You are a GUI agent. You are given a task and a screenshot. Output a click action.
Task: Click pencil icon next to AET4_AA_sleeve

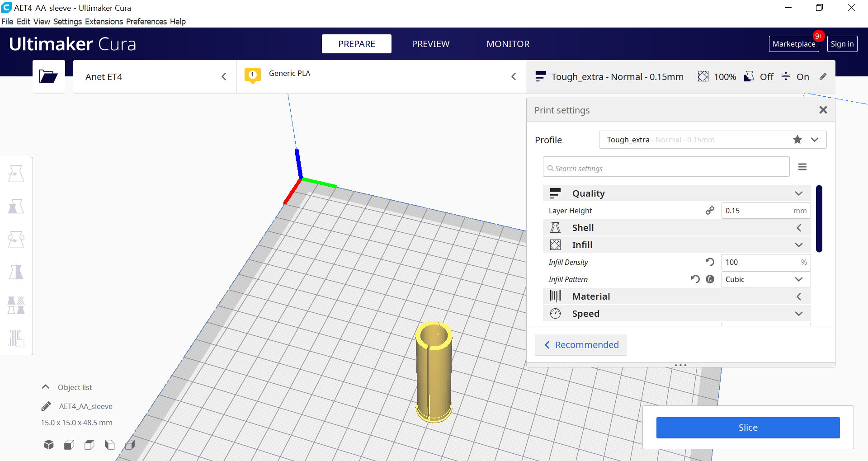[46, 406]
